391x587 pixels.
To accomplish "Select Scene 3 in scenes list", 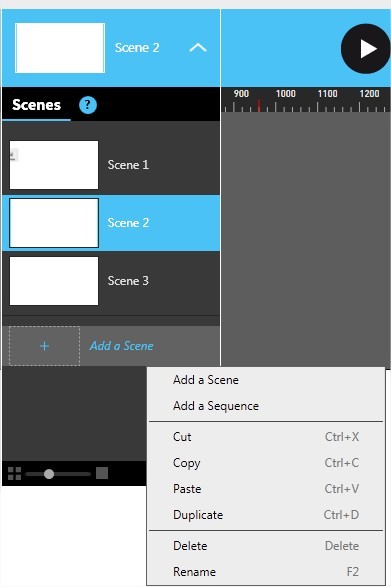I will click(x=111, y=281).
